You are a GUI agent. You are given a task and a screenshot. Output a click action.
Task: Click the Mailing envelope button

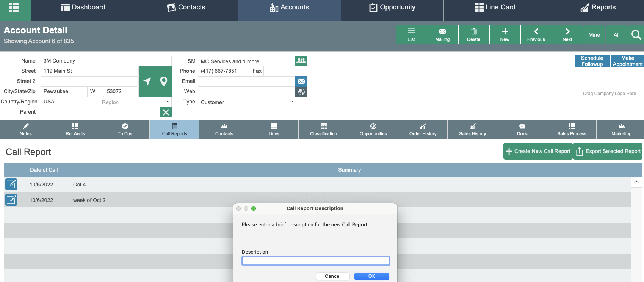pyautogui.click(x=442, y=35)
